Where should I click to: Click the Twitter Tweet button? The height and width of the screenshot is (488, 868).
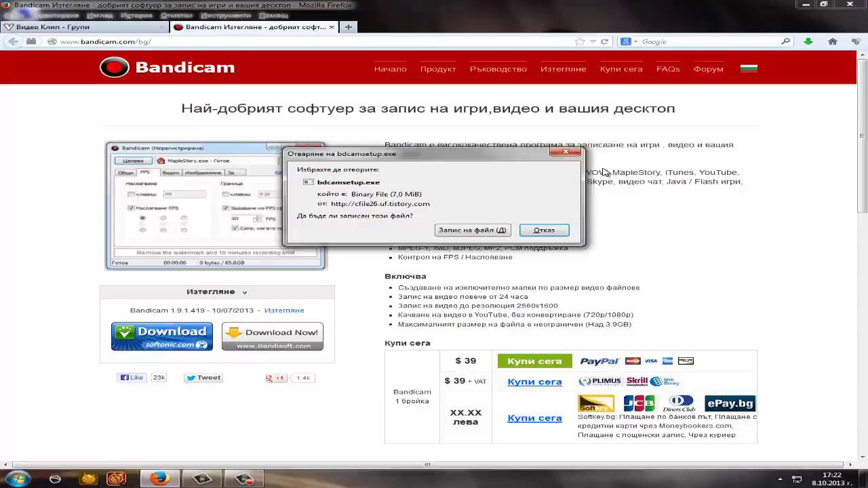tap(203, 378)
